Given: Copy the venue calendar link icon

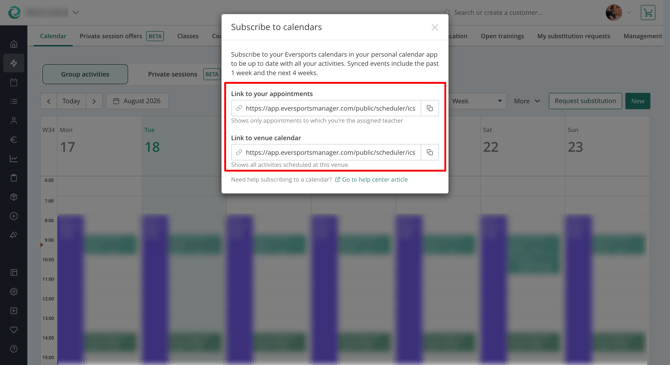Looking at the screenshot, I should (x=429, y=152).
